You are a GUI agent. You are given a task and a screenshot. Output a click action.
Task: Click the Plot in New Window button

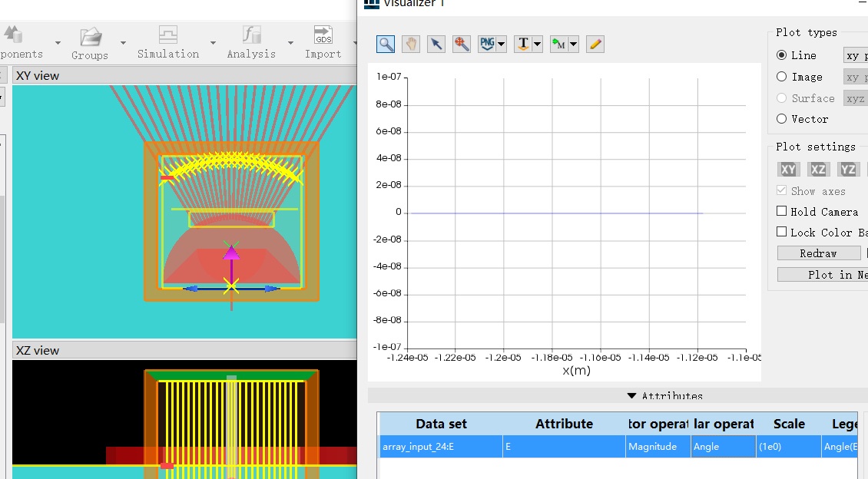822,275
